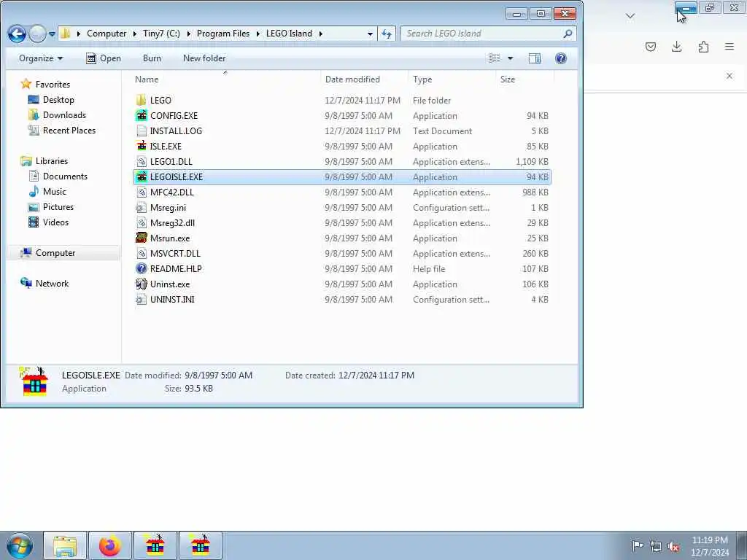Select the Msreg.ini file icon
This screenshot has height=560, width=747.
pos(141,208)
